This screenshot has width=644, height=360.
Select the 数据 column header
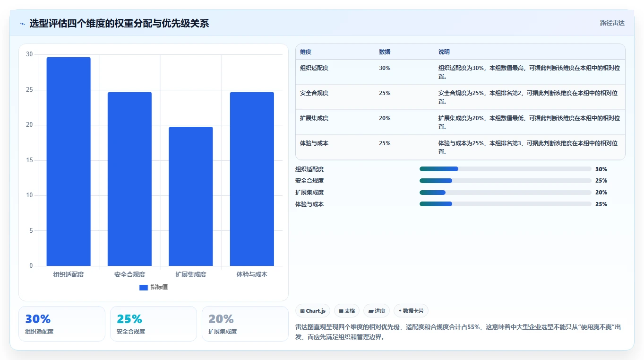click(385, 52)
